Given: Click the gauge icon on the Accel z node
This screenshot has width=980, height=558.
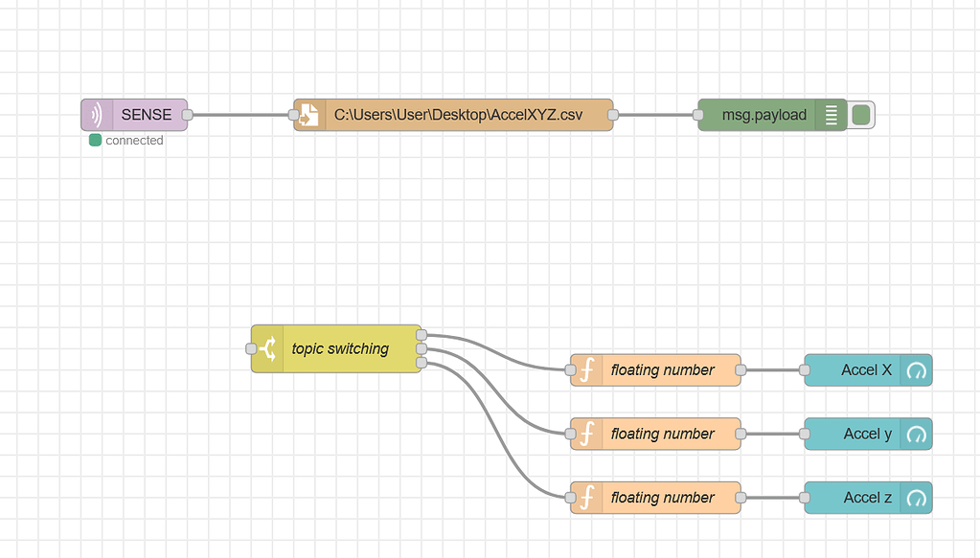Looking at the screenshot, I should coord(917,498).
